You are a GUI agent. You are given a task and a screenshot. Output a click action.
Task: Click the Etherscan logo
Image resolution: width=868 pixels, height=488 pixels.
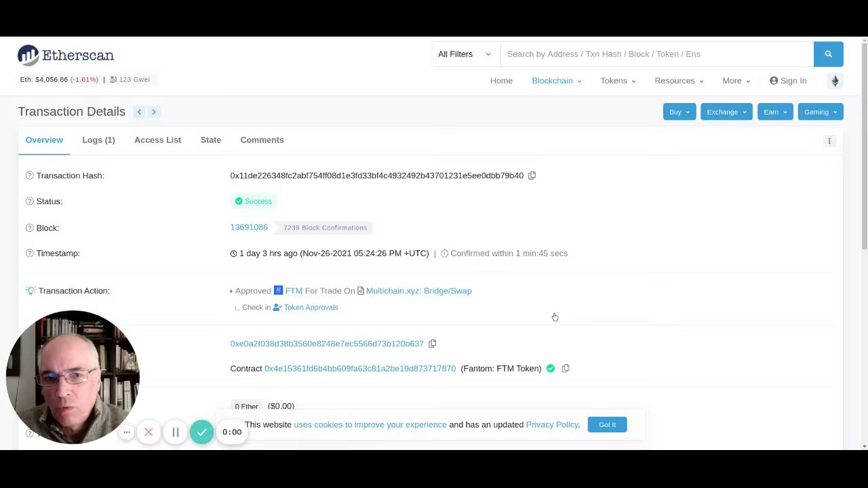(x=66, y=55)
